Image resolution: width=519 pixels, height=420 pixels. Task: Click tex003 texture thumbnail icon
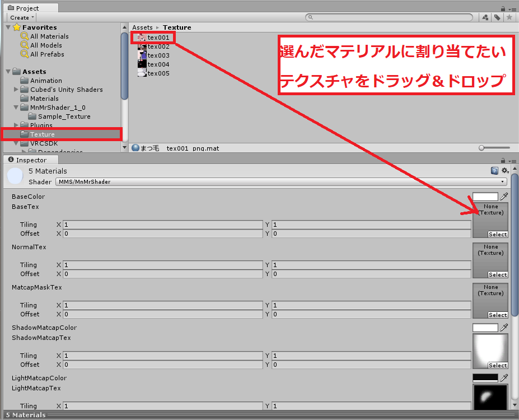(142, 55)
